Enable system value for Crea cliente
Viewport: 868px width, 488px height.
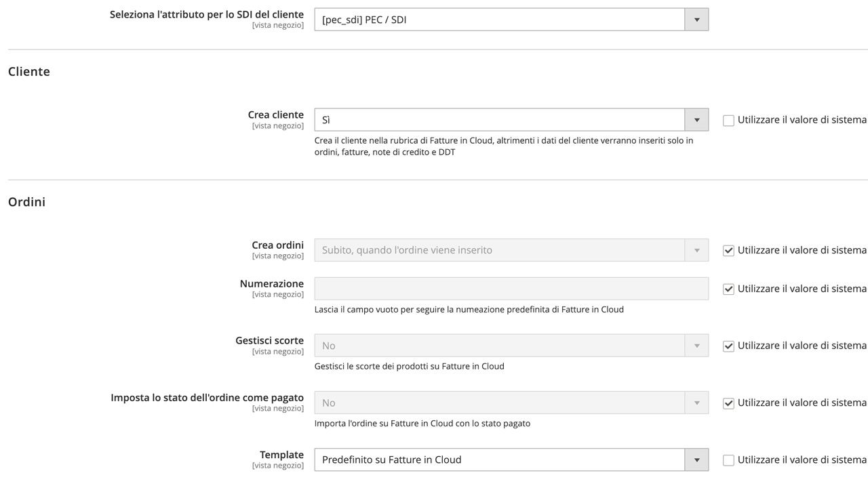tap(728, 121)
